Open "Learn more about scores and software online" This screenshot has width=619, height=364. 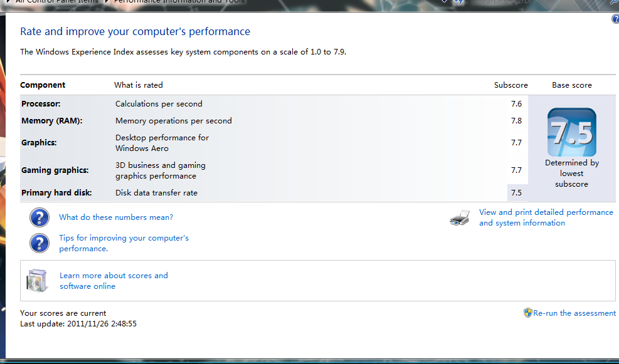tap(114, 281)
